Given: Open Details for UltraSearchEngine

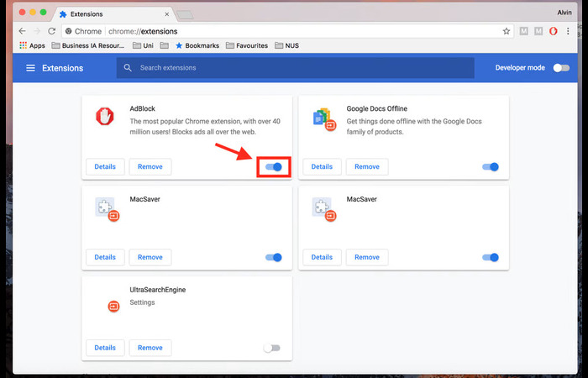Looking at the screenshot, I should pyautogui.click(x=105, y=348).
